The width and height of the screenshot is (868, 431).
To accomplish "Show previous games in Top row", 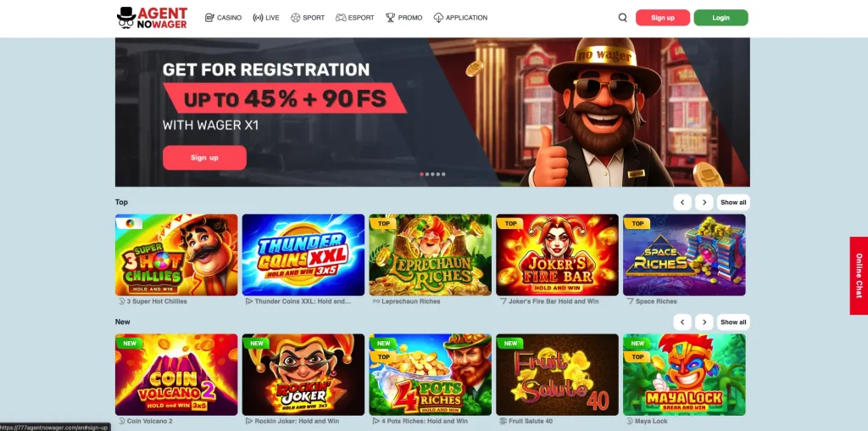I will click(x=682, y=202).
